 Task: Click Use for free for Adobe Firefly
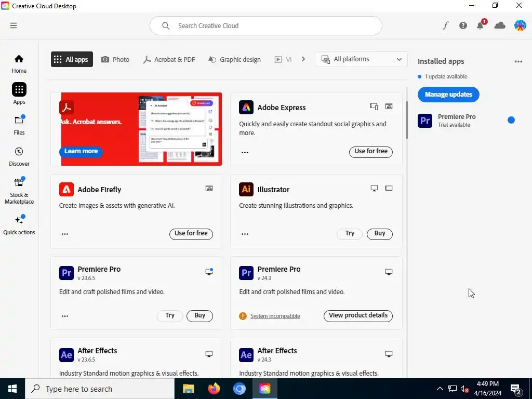click(191, 234)
